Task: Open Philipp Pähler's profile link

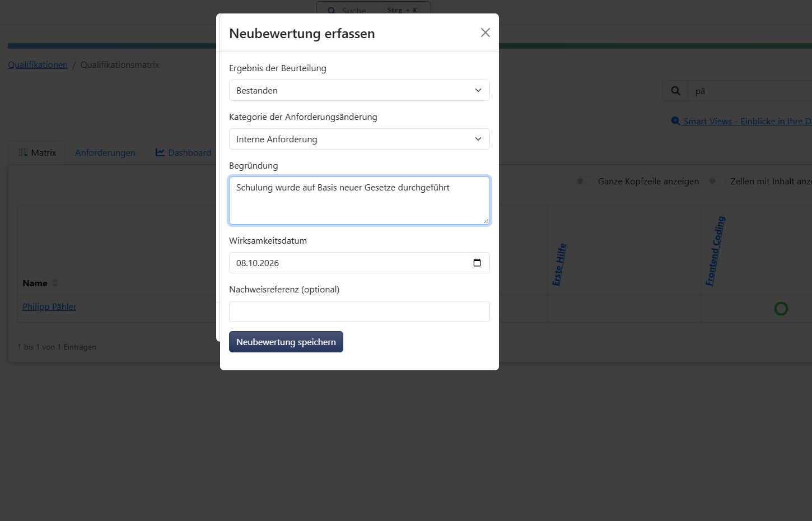Action: 49,306
